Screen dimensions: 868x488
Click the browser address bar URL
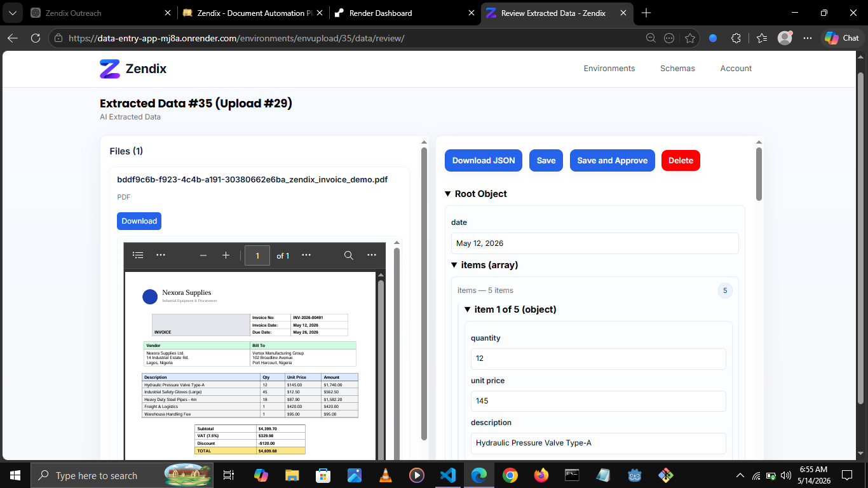point(236,38)
